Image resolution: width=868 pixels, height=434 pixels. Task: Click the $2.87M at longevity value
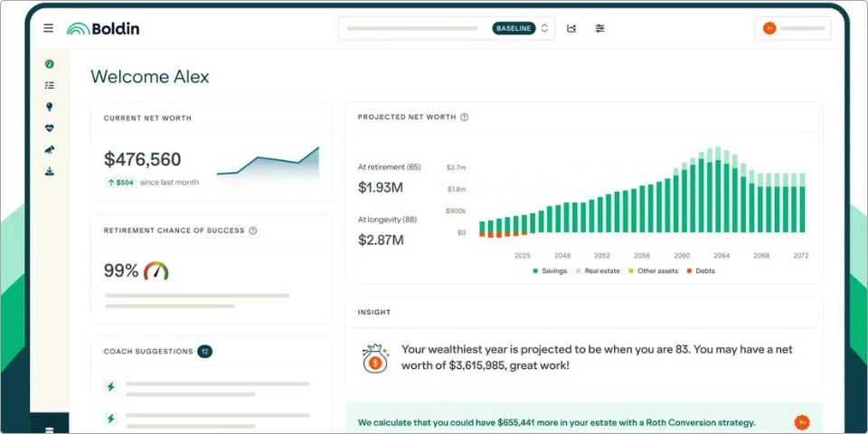(x=381, y=240)
